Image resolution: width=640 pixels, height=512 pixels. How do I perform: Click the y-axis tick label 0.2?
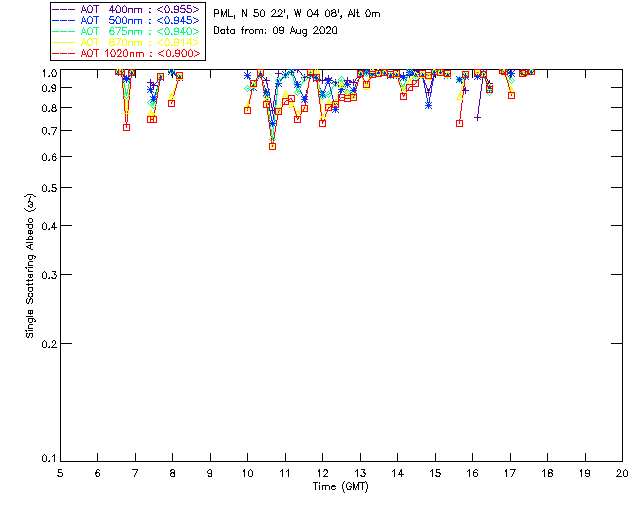point(49,344)
